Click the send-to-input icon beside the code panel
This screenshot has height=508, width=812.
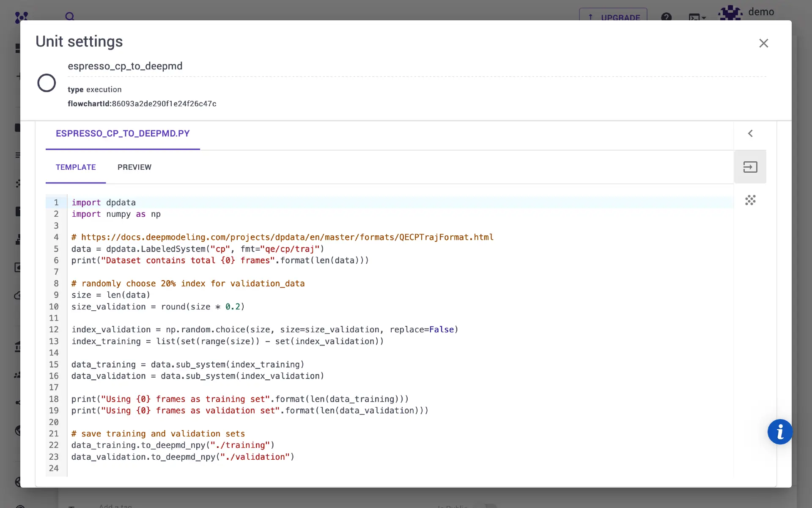(750, 167)
